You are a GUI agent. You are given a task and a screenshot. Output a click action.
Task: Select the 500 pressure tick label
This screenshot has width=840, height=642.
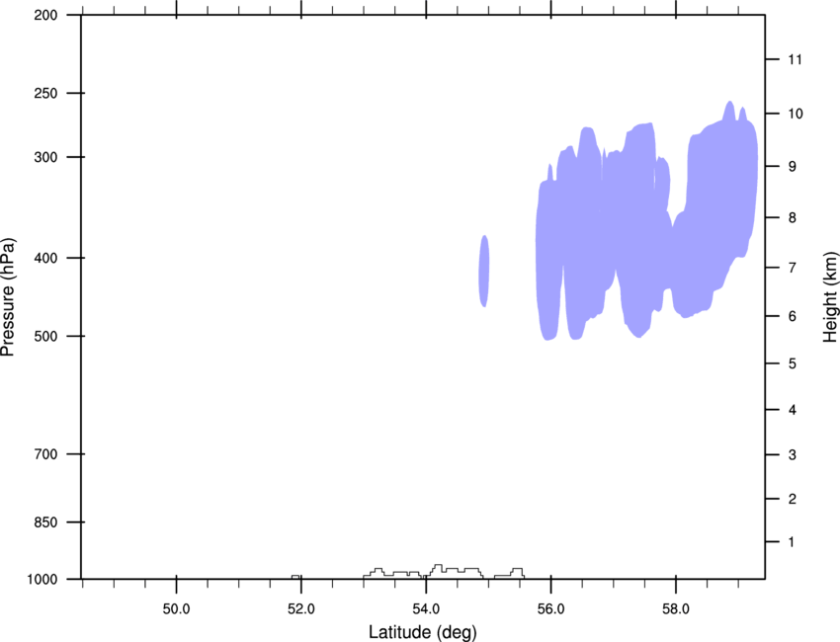point(45,336)
